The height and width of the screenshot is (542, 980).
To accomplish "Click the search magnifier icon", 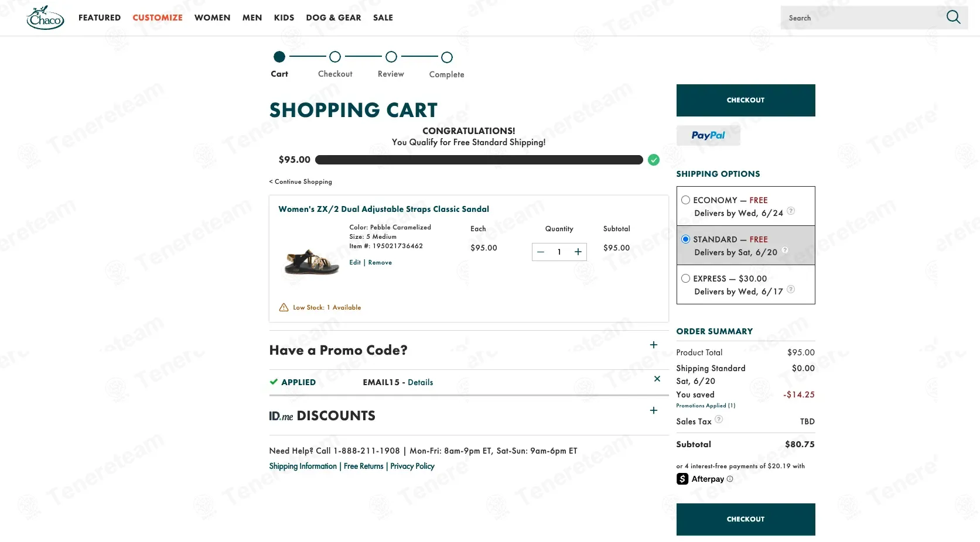I will [x=953, y=18].
